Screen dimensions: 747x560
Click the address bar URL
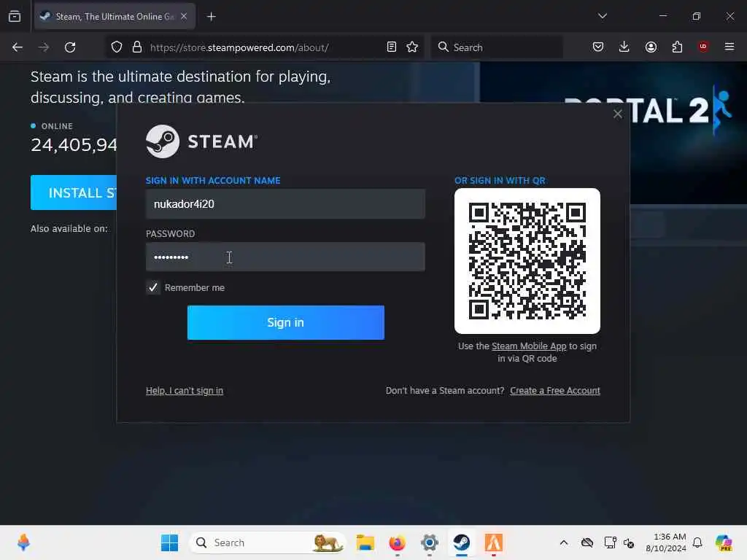point(239,47)
